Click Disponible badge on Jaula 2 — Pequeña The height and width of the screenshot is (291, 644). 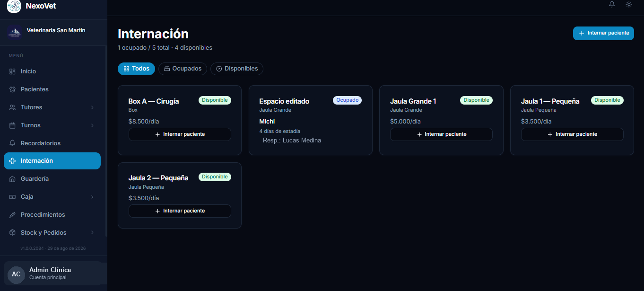click(x=215, y=177)
